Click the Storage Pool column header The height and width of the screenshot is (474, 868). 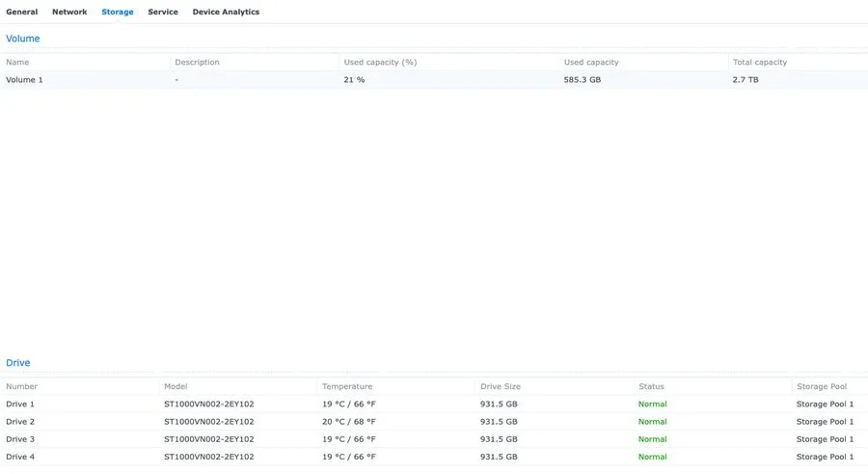pyautogui.click(x=822, y=386)
